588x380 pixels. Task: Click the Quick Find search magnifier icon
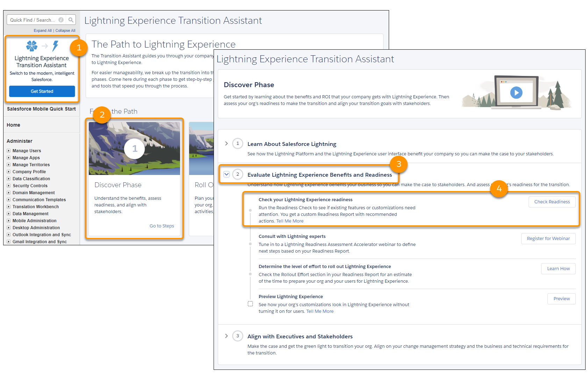tap(71, 20)
